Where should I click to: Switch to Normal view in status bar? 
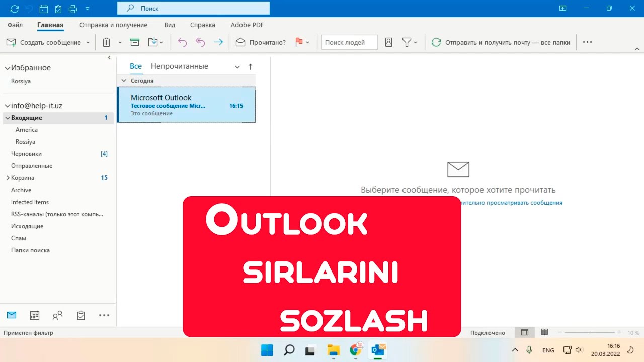coord(525,332)
